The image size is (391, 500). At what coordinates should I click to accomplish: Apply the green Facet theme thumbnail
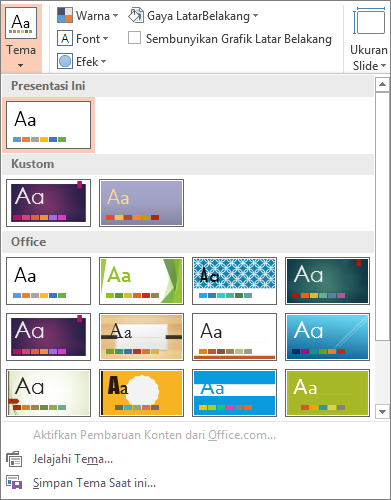click(141, 281)
